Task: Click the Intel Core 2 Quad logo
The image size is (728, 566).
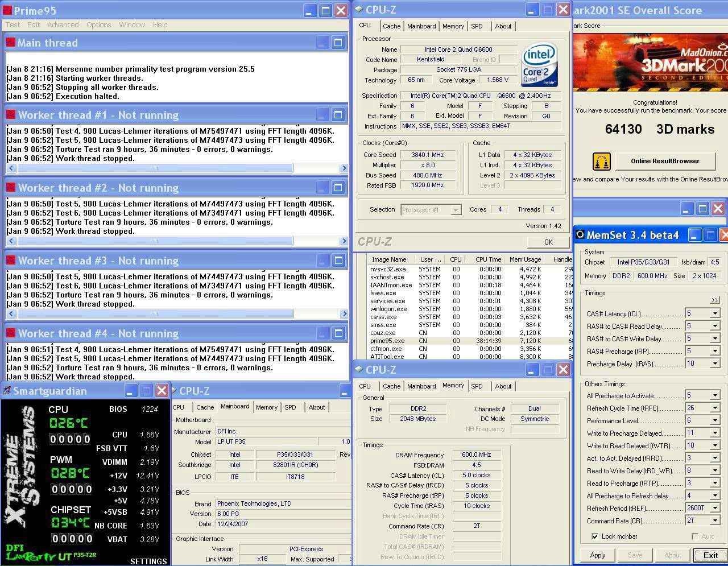Action: tap(539, 64)
